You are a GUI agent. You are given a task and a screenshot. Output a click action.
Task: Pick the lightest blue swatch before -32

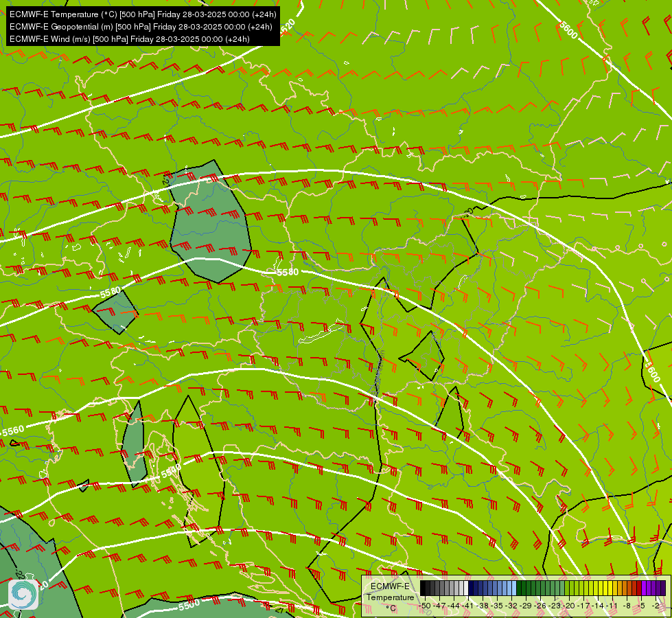click(x=514, y=588)
